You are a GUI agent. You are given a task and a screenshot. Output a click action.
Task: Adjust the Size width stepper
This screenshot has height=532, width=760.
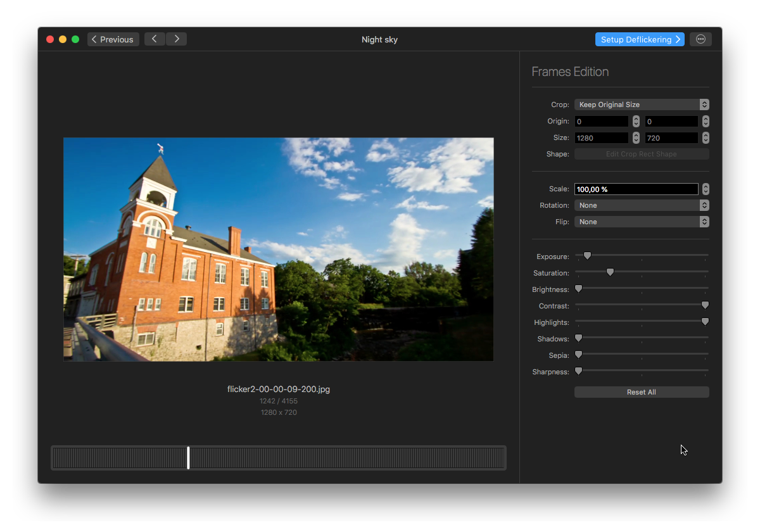(x=636, y=137)
